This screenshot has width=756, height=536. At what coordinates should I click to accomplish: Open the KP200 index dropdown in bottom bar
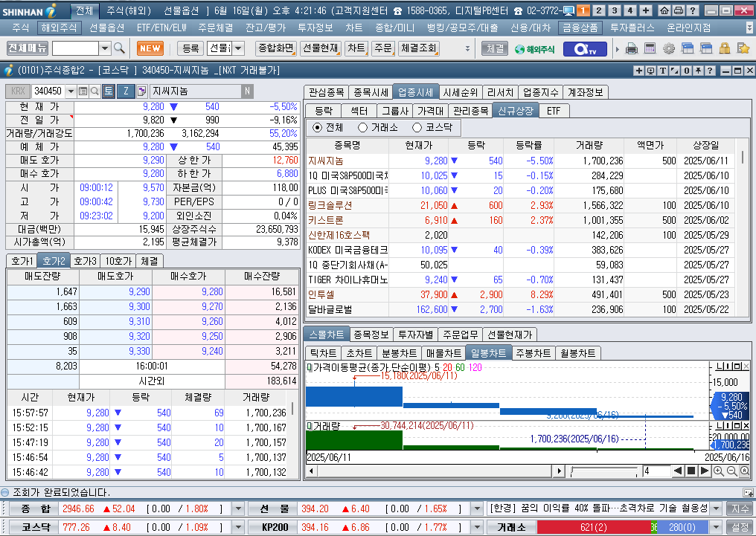[477, 527]
